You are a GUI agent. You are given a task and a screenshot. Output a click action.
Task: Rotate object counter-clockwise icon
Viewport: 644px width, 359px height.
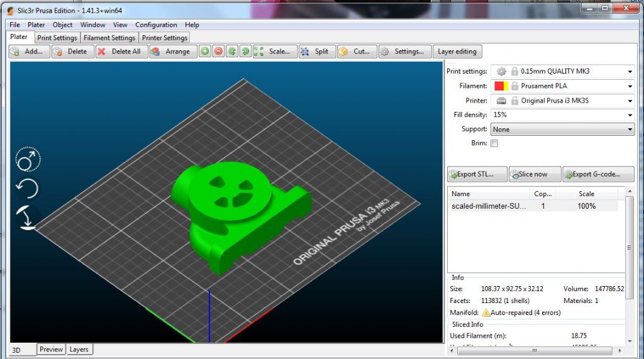click(232, 52)
